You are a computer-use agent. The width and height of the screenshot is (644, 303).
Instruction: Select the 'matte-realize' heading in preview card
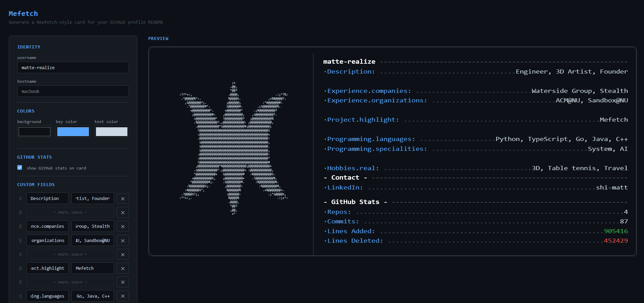pyautogui.click(x=349, y=62)
